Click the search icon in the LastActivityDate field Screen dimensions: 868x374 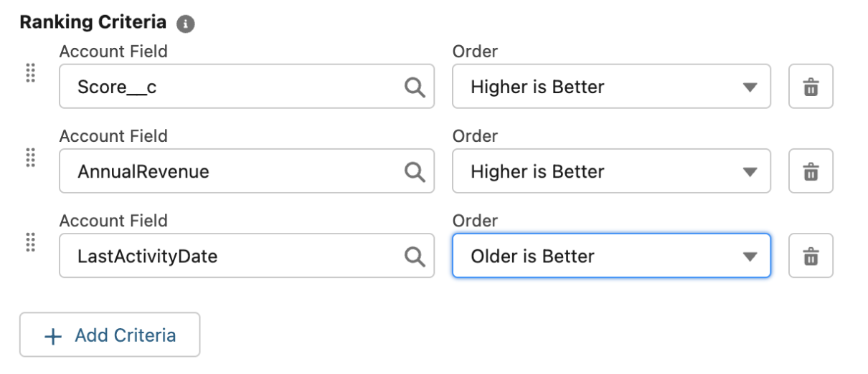[x=415, y=256]
